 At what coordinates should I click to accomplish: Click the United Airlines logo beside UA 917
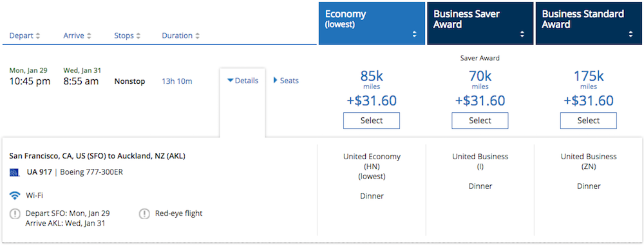15,172
